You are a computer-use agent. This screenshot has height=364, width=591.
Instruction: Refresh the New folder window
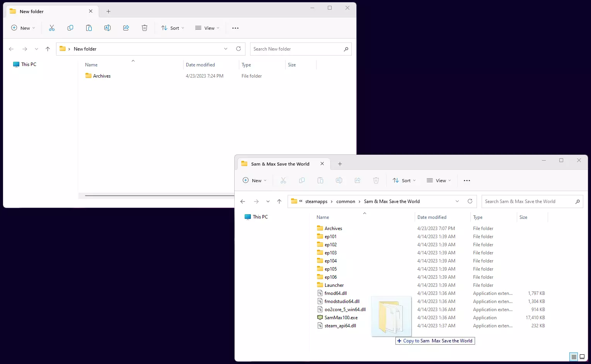click(238, 49)
